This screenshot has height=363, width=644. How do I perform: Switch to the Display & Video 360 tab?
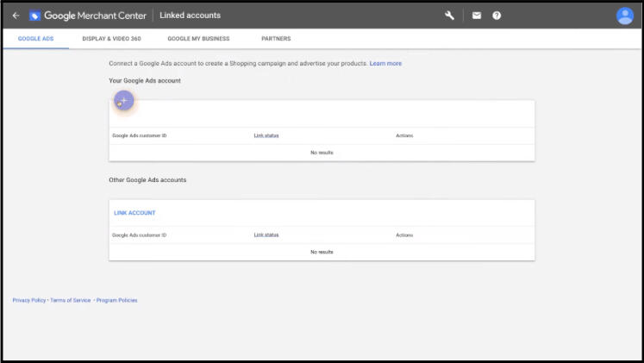point(111,39)
